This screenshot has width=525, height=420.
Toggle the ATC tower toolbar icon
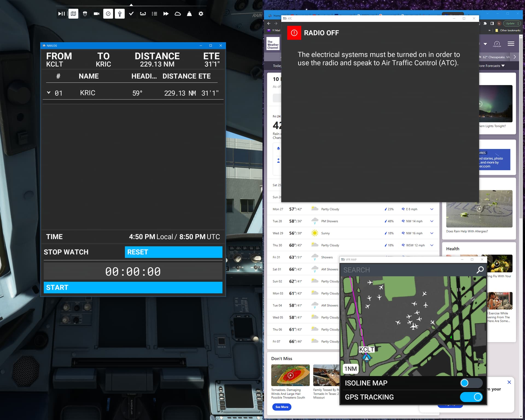tap(120, 14)
